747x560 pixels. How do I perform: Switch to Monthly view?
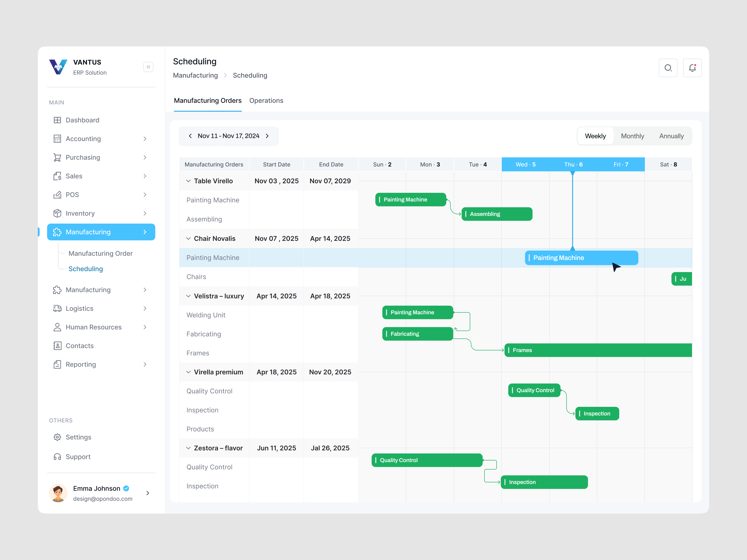[x=632, y=136]
